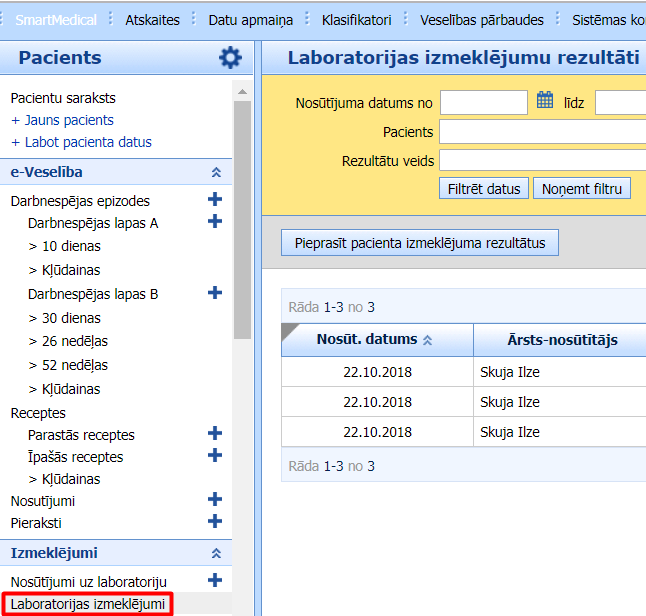The width and height of the screenshot is (646, 616).
Task: Click the Pacients filter input field
Action: pos(542,132)
